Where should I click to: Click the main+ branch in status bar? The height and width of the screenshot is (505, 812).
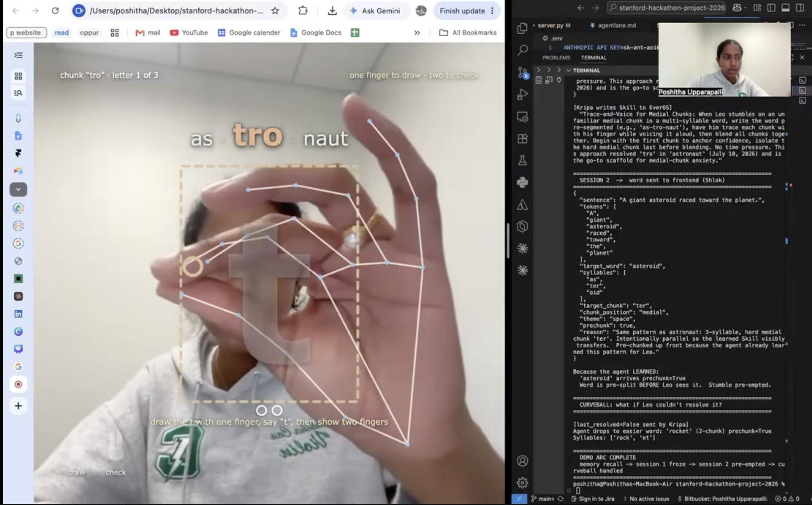click(542, 499)
